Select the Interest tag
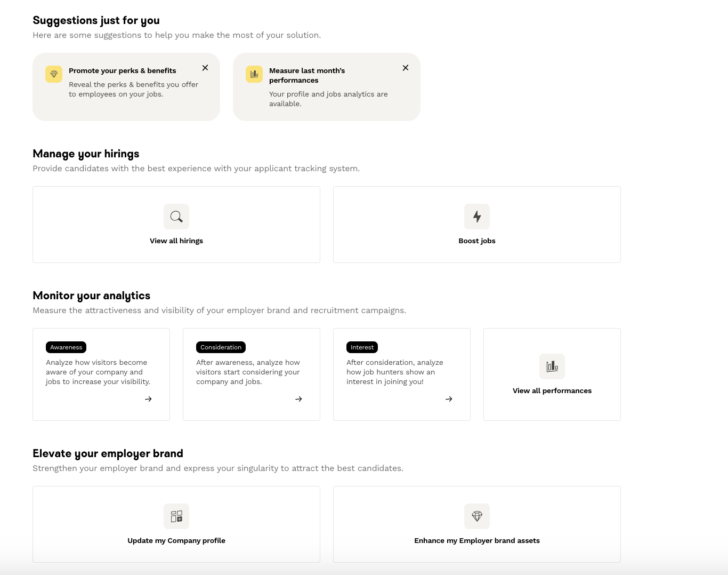 point(362,347)
